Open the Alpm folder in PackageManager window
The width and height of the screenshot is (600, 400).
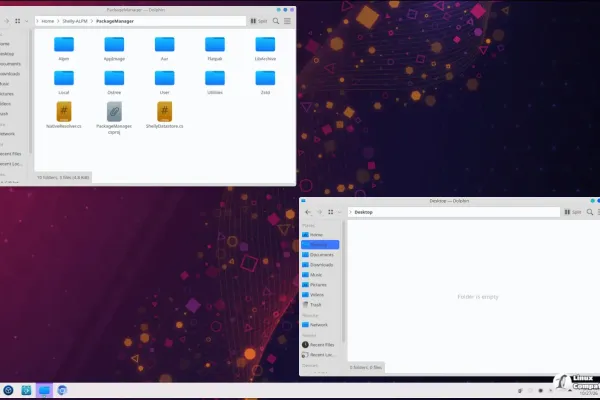[64, 48]
